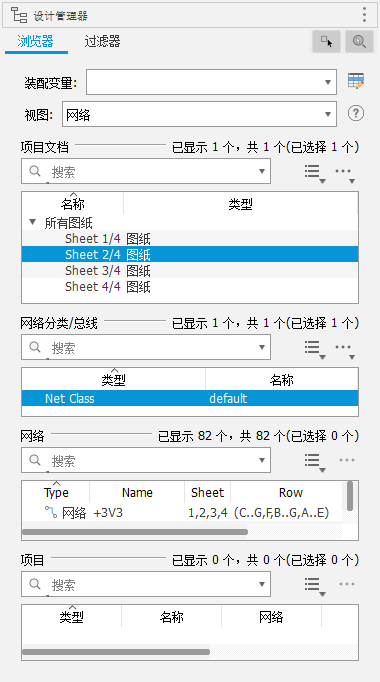Click the help question mark icon

point(356,114)
